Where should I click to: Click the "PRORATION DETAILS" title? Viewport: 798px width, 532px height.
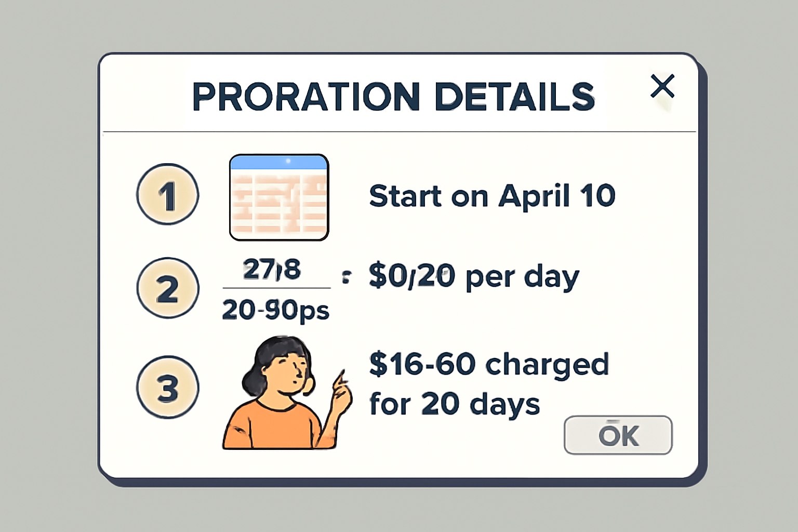(393, 97)
